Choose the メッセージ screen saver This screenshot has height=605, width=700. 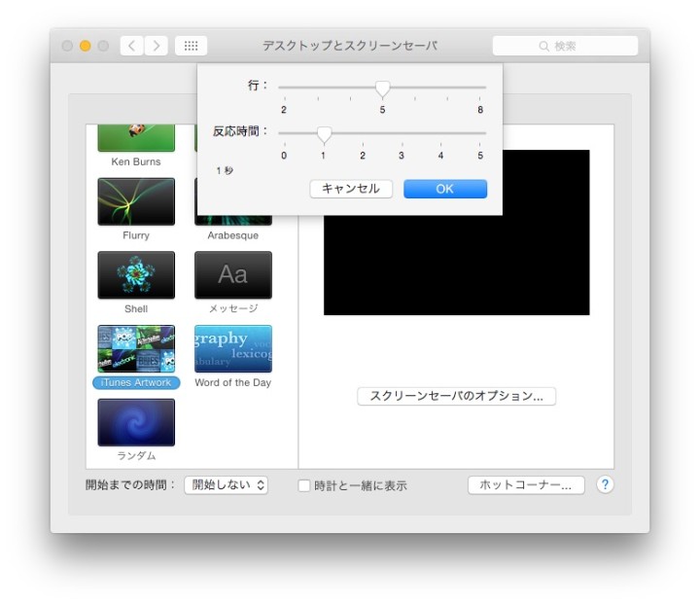(x=232, y=275)
